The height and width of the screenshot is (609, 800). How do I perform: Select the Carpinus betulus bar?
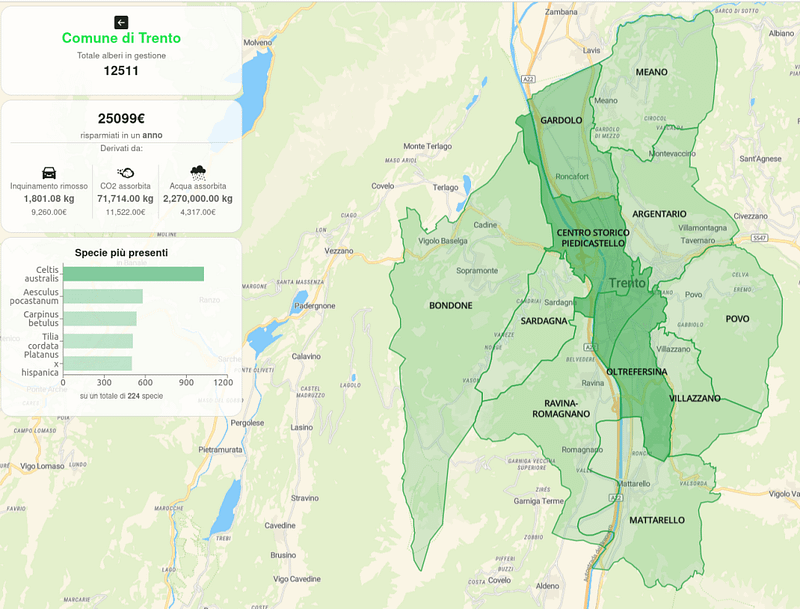pos(100,319)
